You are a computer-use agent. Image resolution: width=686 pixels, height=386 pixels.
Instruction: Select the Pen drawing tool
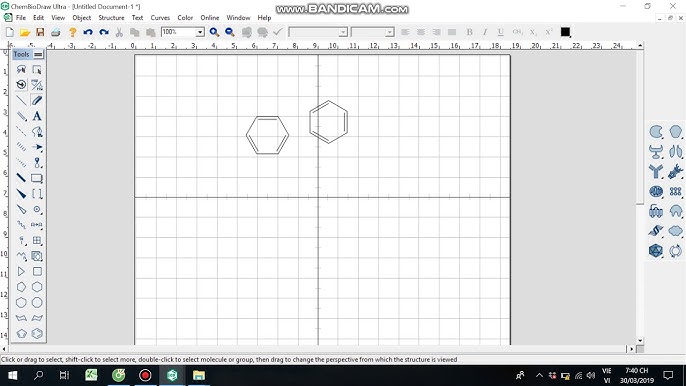tap(37, 132)
